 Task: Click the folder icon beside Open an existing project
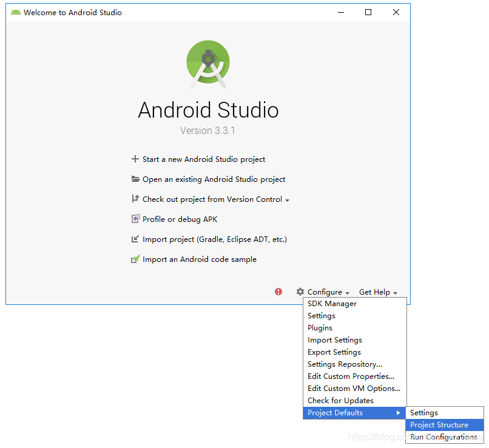(x=135, y=179)
